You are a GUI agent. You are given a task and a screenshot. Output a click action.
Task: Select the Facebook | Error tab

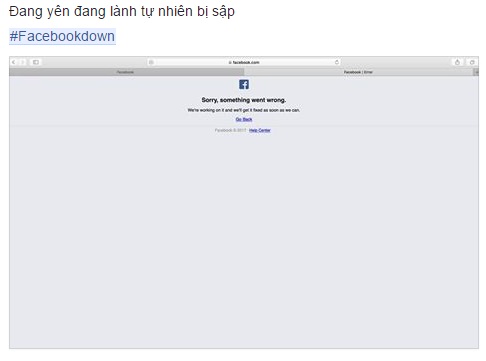tap(359, 72)
